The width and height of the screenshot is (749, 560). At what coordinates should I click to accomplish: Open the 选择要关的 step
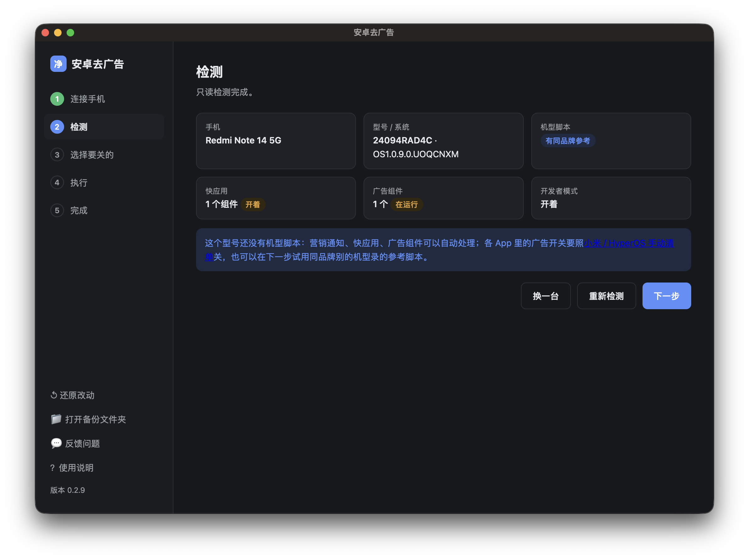104,155
